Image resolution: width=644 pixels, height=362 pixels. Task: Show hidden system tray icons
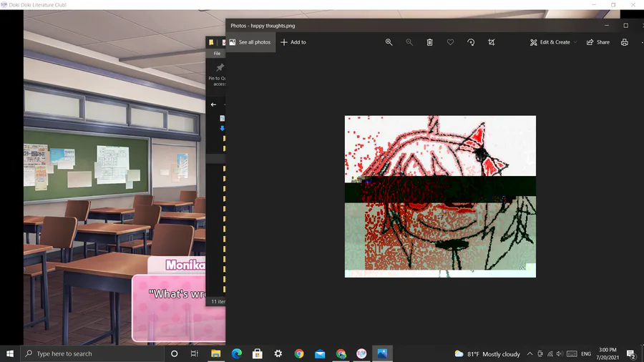click(x=530, y=354)
